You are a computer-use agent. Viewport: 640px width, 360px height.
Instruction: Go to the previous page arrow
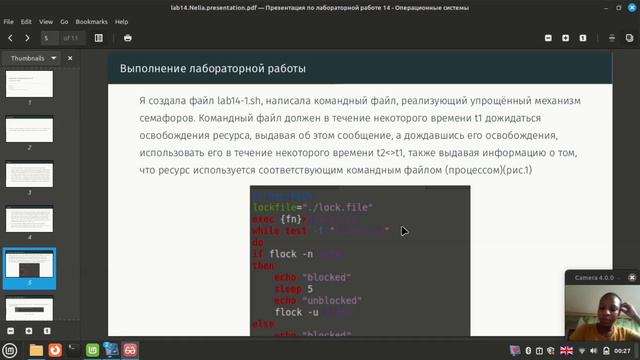[10, 38]
